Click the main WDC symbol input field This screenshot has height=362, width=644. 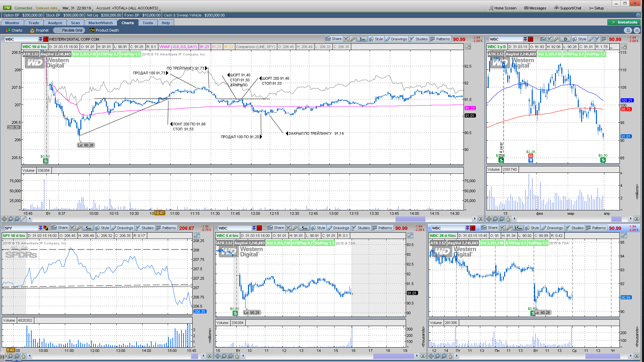click(x=21, y=39)
